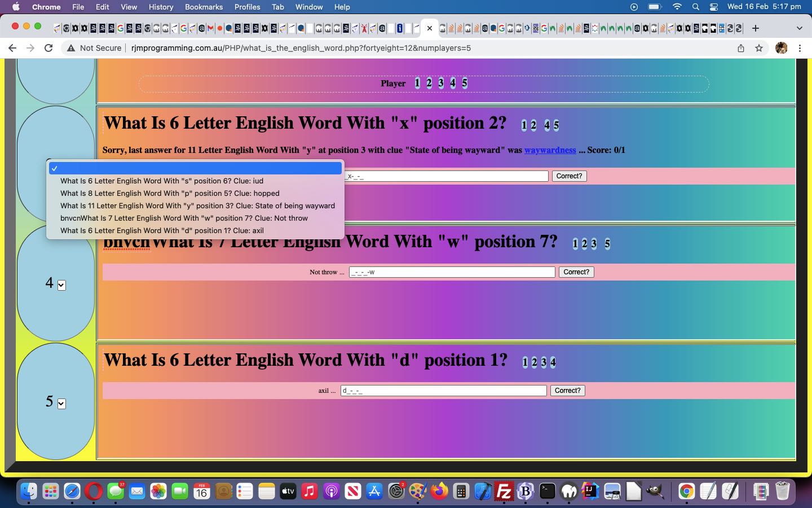
Task: Select "State of being wayward" dropdown option
Action: [197, 206]
